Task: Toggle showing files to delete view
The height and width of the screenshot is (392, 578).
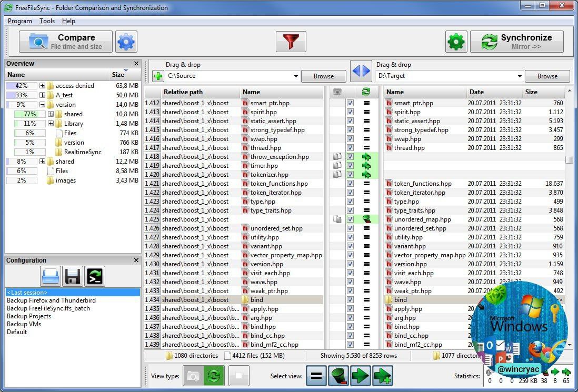Action: [x=338, y=376]
